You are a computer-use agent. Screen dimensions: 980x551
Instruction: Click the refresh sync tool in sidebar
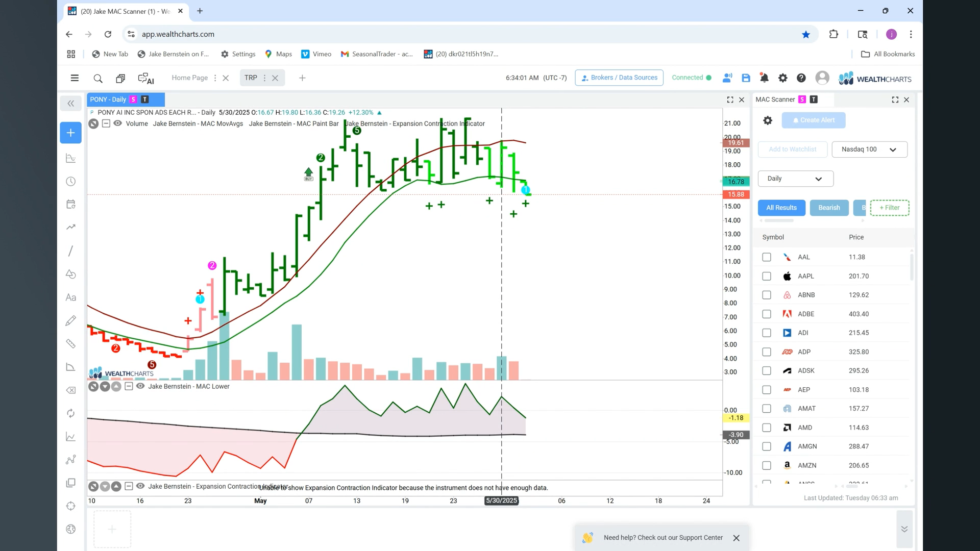(x=70, y=413)
